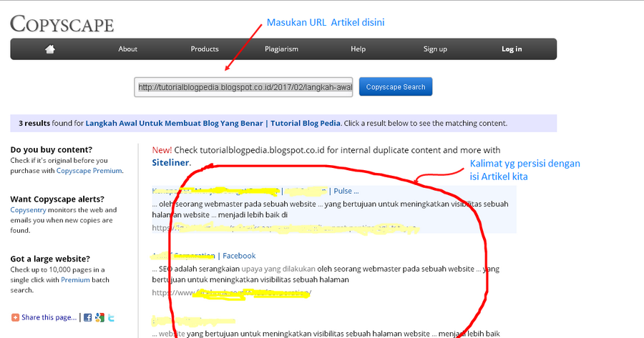Focus the URL input field
644x338 pixels.
click(243, 87)
